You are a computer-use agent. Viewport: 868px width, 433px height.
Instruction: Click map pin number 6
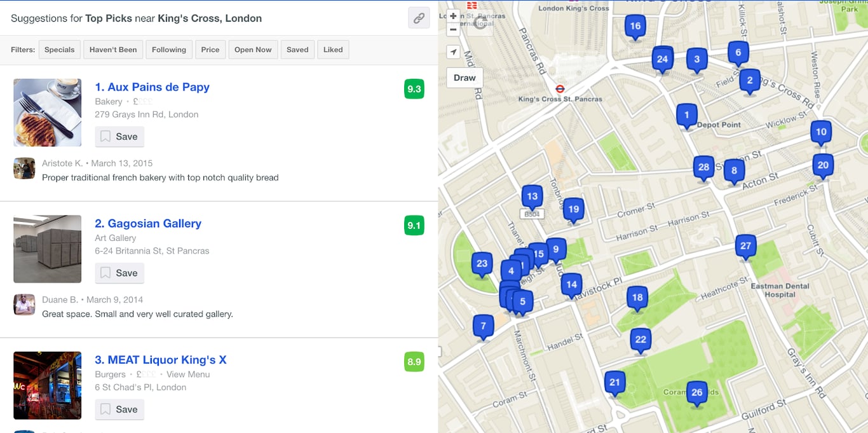(738, 53)
